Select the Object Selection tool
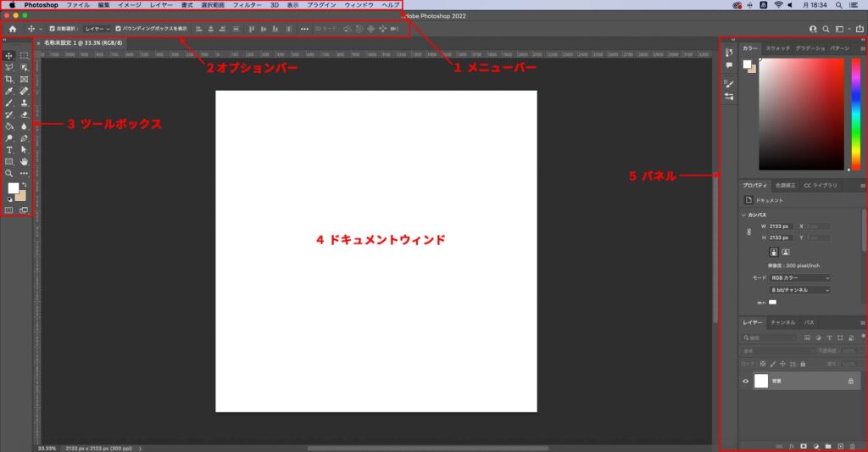 tap(25, 68)
